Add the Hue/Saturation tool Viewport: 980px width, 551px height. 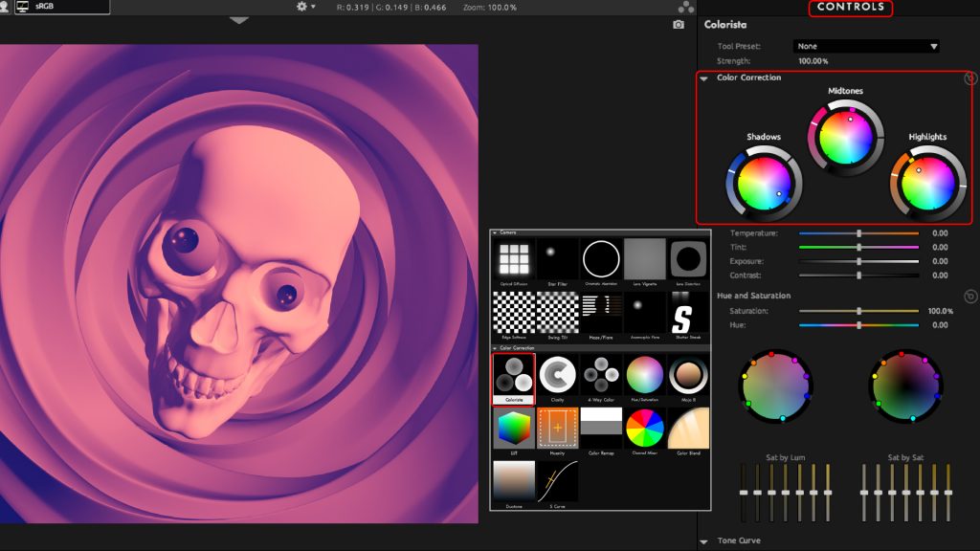coord(645,376)
